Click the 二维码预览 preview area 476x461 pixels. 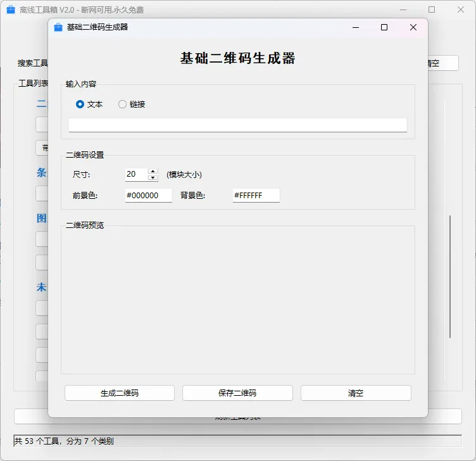238,301
